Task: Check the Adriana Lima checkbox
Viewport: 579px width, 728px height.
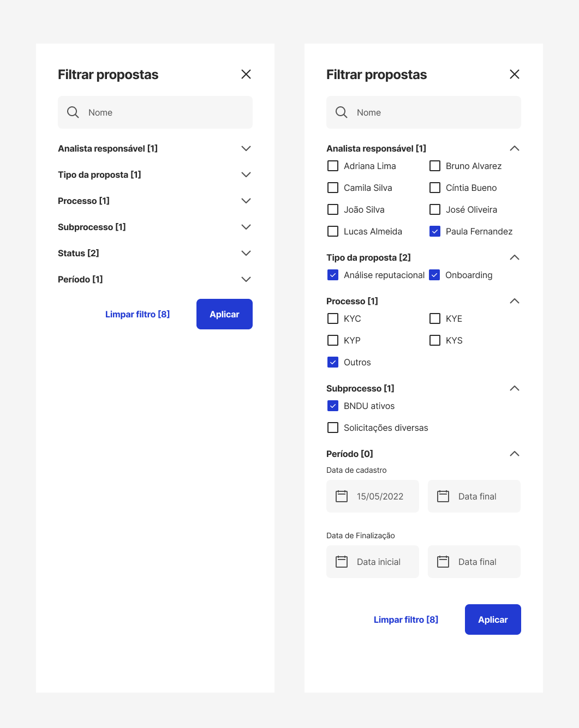Action: click(x=333, y=166)
